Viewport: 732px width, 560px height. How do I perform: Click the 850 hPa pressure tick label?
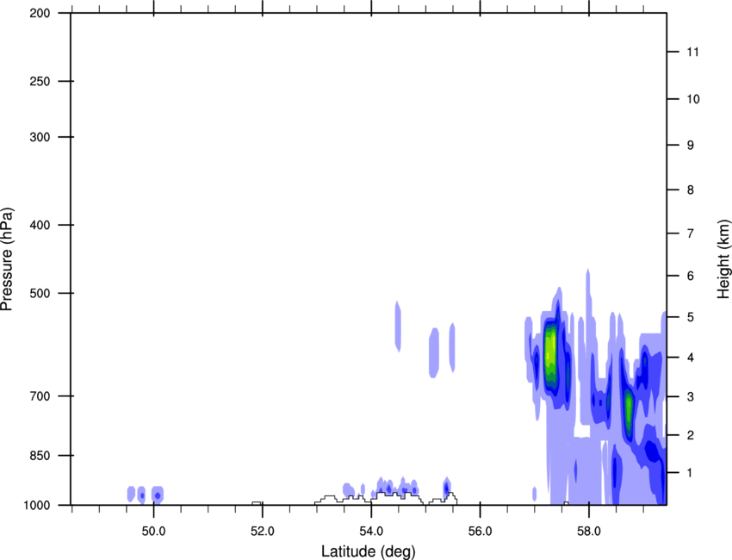[41, 455]
